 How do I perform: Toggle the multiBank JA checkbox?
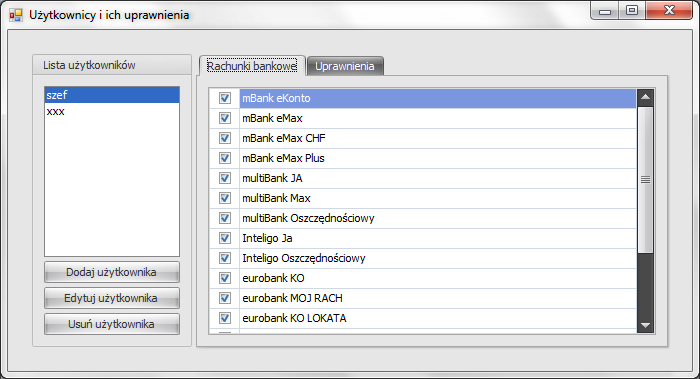pyautogui.click(x=225, y=178)
